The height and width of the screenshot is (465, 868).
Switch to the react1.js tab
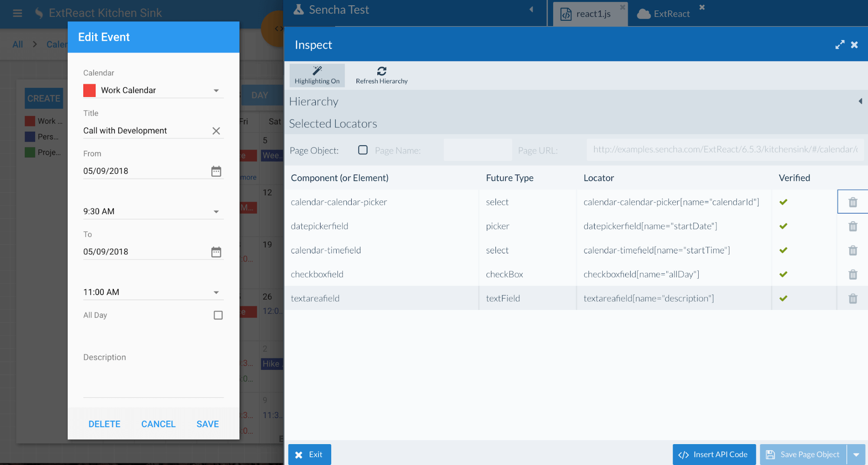590,14
